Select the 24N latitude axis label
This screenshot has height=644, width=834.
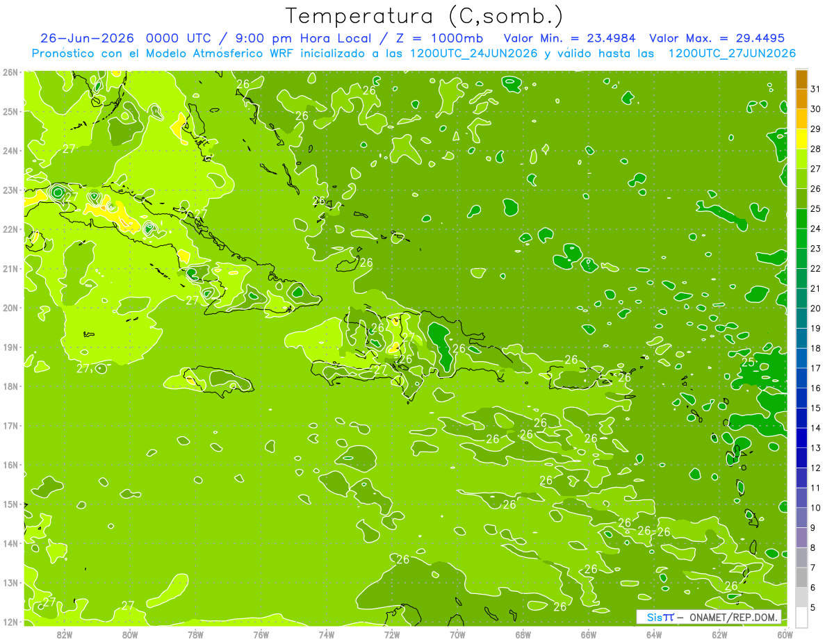tap(10, 151)
